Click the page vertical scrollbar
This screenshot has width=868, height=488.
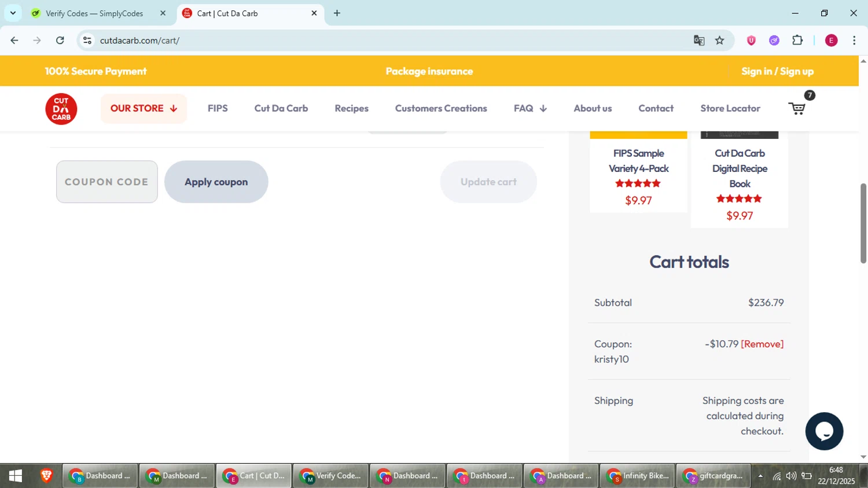pos(863,223)
